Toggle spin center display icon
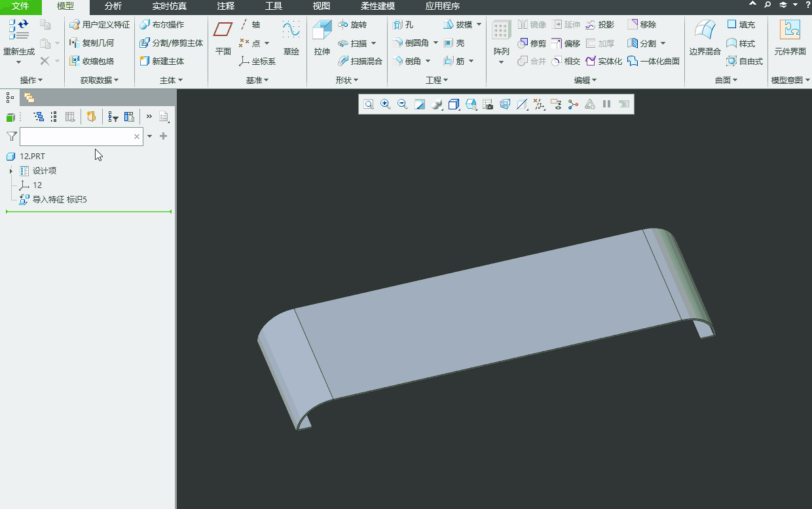Image resolution: width=812 pixels, height=509 pixels. click(x=573, y=104)
